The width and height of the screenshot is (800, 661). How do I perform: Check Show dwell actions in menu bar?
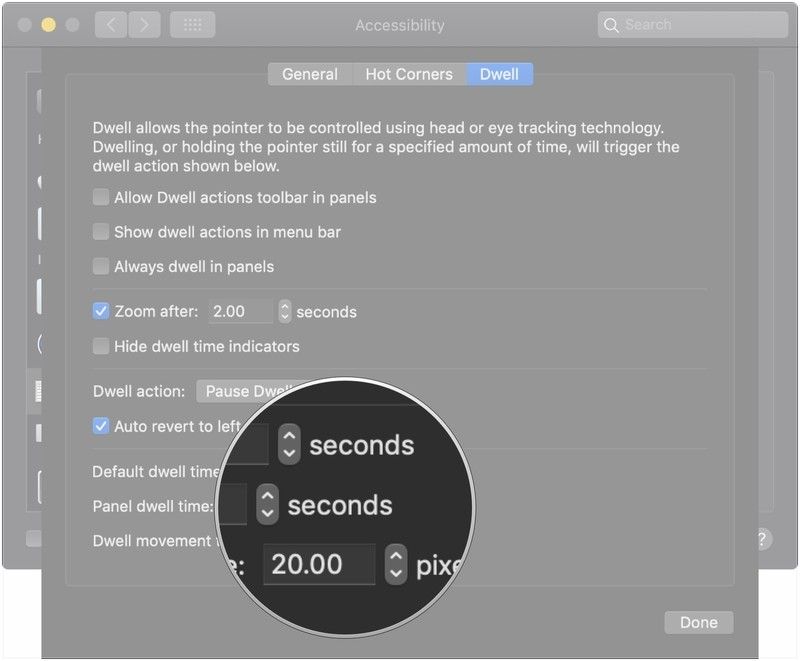tap(101, 232)
